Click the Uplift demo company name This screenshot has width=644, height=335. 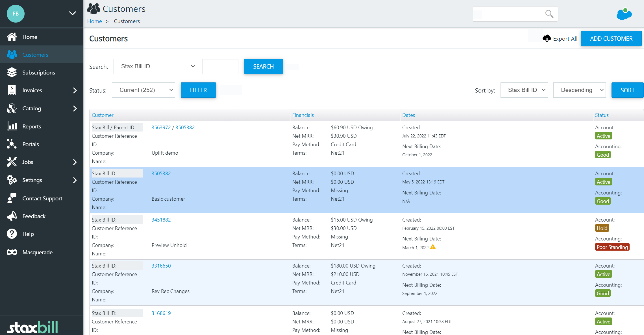pyautogui.click(x=165, y=153)
